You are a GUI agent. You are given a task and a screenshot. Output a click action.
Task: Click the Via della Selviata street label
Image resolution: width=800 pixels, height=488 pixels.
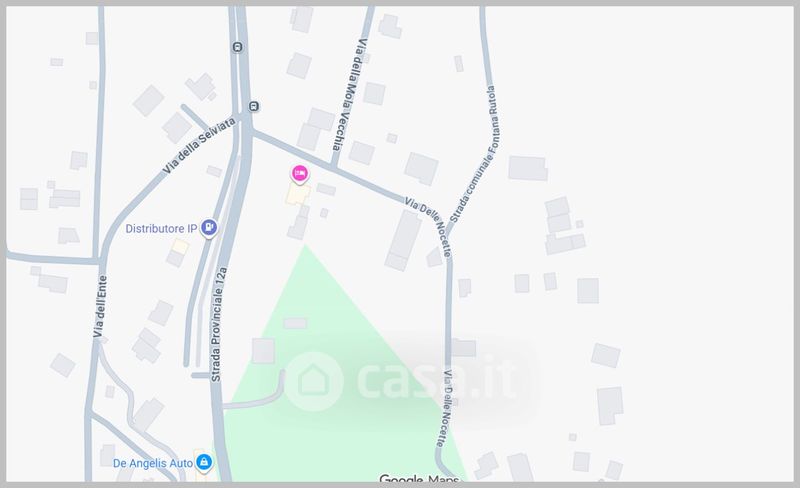199,145
